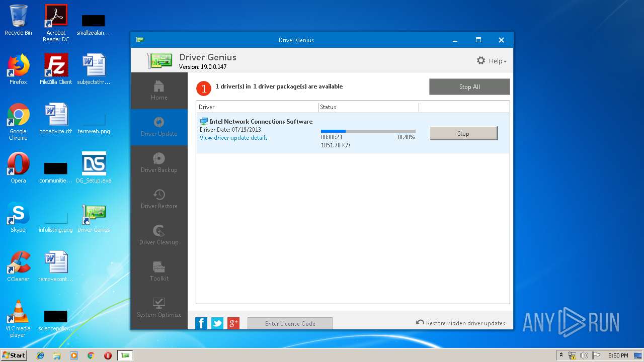Screen dimensions: 644x362
Task: Select the removecont document desktop icon
Action: coord(56,267)
